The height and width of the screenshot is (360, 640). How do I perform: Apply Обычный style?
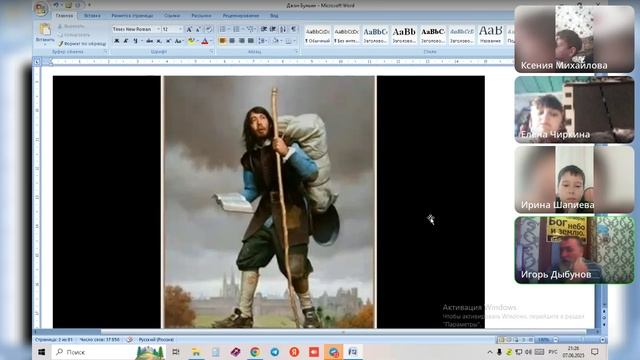point(318,35)
